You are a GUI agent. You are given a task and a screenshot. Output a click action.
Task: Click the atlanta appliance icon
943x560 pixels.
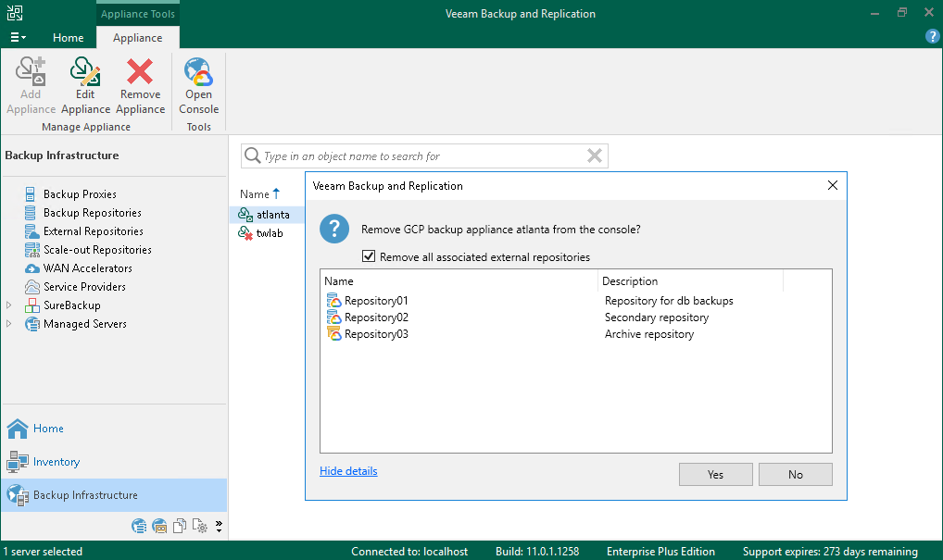coord(245,215)
